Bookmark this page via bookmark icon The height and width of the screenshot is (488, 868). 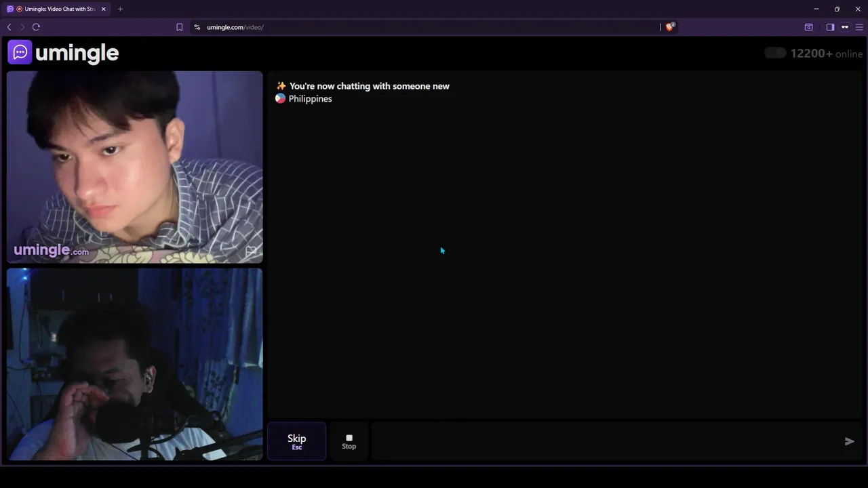[179, 27]
